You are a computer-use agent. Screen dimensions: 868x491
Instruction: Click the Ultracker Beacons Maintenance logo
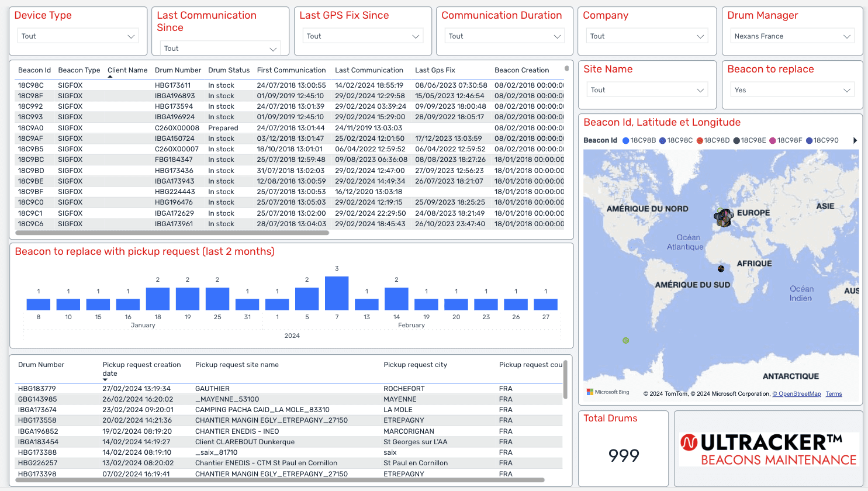769,449
